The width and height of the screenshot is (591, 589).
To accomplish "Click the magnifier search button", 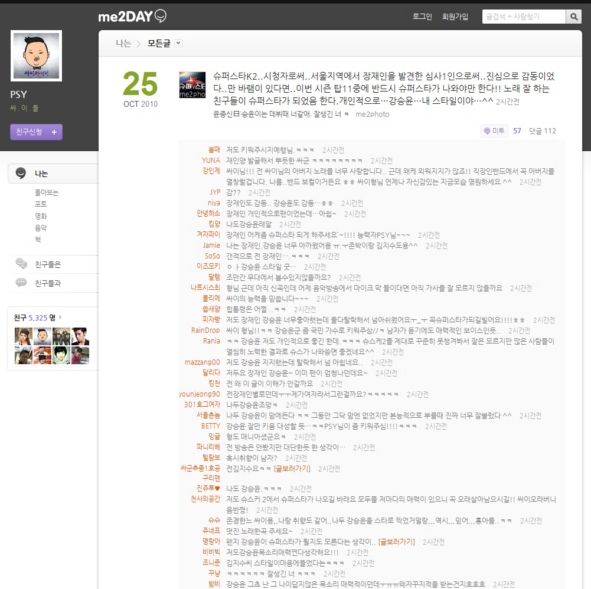I will (x=574, y=17).
